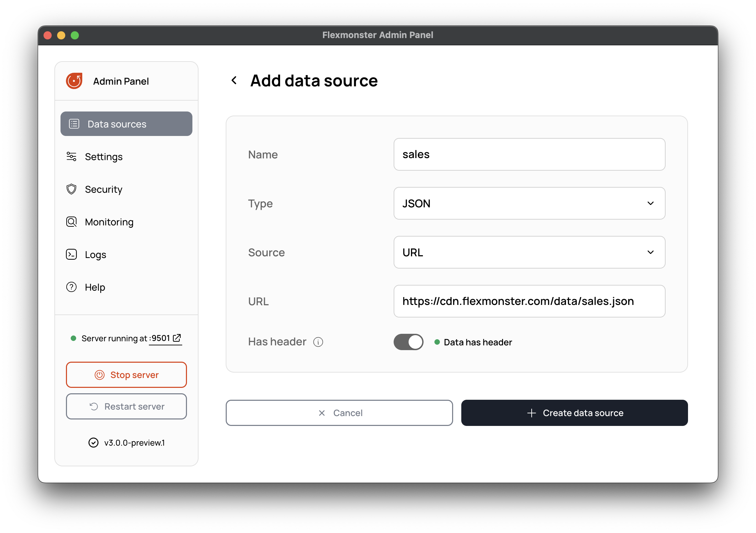Screen dimensions: 756x533
Task: Click the info icon next to Has header
Action: [318, 342]
